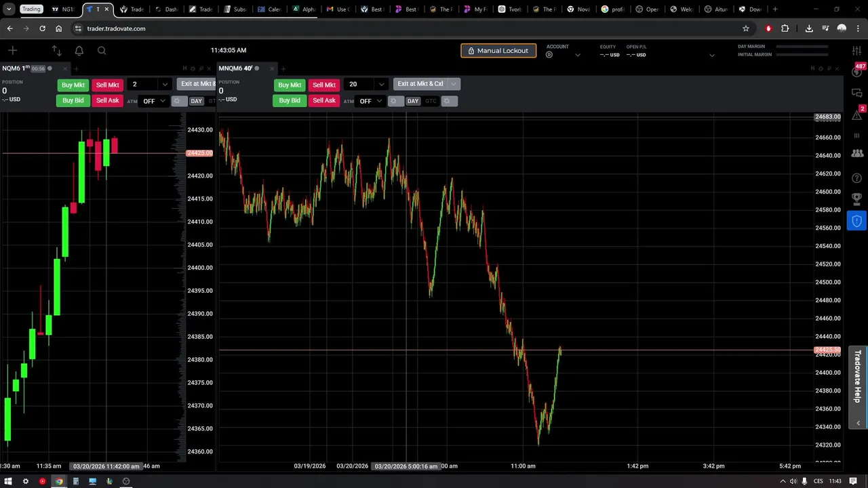Click the three vertical bars sidebar icon
The image size is (868, 488).
pos(856,136)
